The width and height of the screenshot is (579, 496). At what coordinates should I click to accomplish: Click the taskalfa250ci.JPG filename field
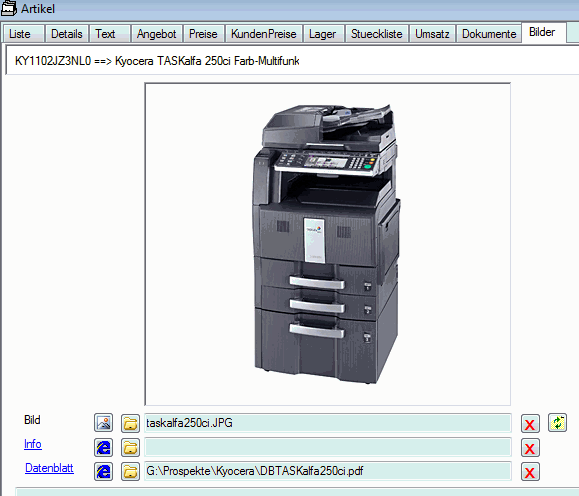point(328,423)
